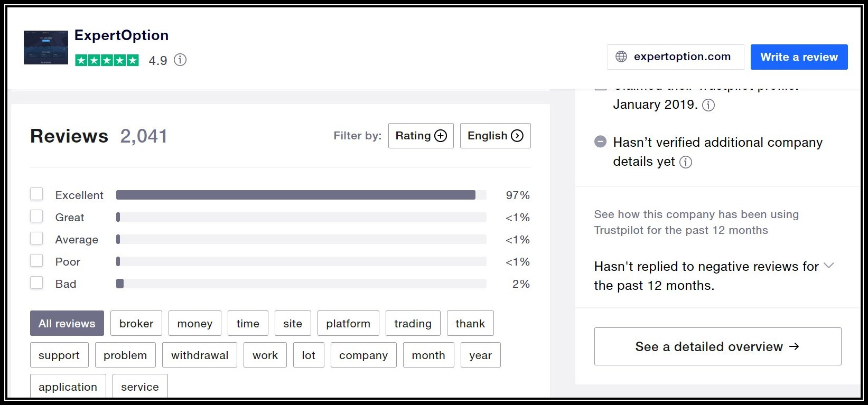
Task: Click the 'Excellent' rating label
Action: click(x=79, y=195)
